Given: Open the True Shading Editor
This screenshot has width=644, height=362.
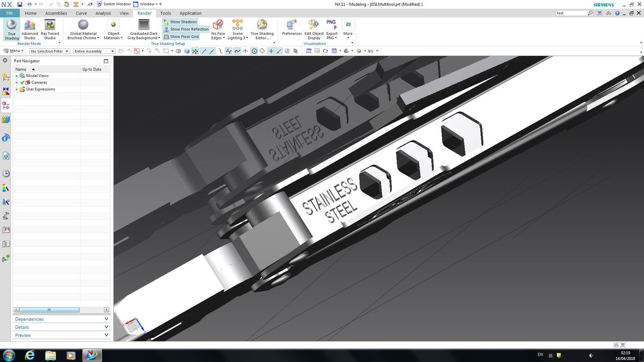Looking at the screenshot, I should (x=262, y=29).
